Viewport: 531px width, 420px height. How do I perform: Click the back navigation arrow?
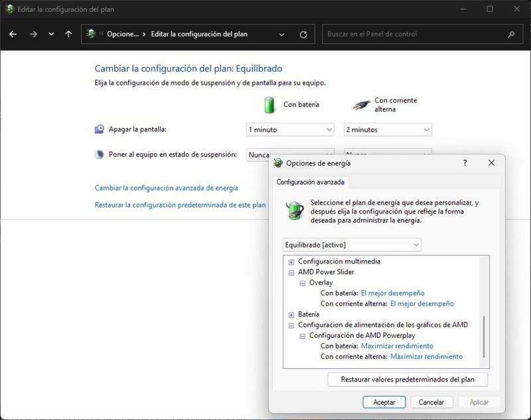(x=13, y=33)
